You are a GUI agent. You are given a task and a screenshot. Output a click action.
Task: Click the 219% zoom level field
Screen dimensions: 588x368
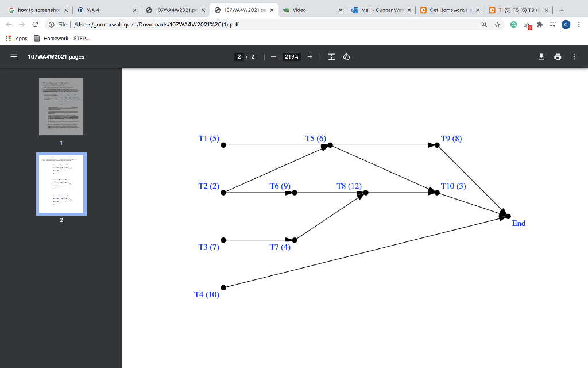[x=291, y=57]
